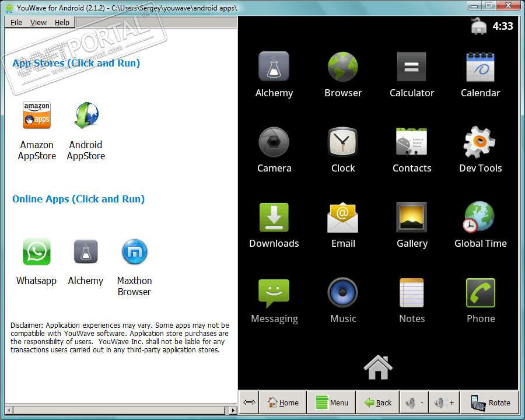Viewport: 525px width, 420px height.
Task: Open the Downloads app
Action: coord(274,218)
